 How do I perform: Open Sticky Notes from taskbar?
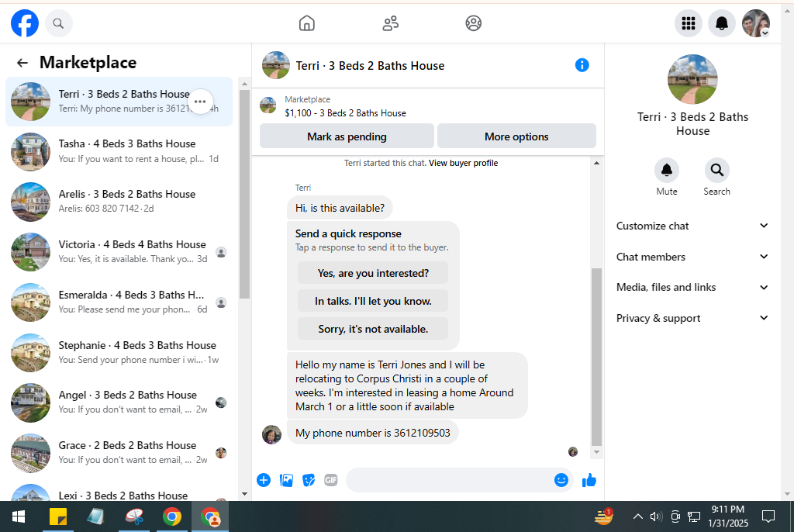click(x=57, y=516)
